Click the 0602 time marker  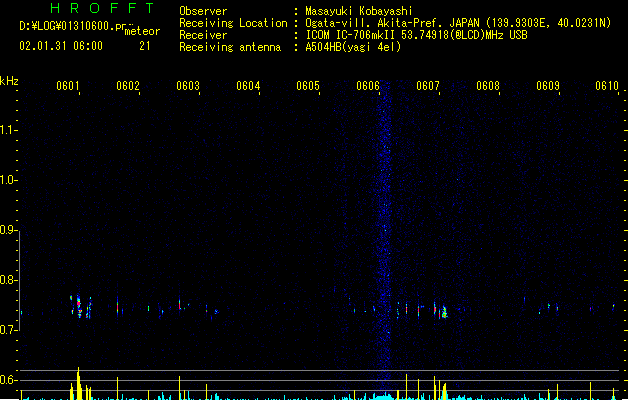pyautogui.click(x=128, y=86)
